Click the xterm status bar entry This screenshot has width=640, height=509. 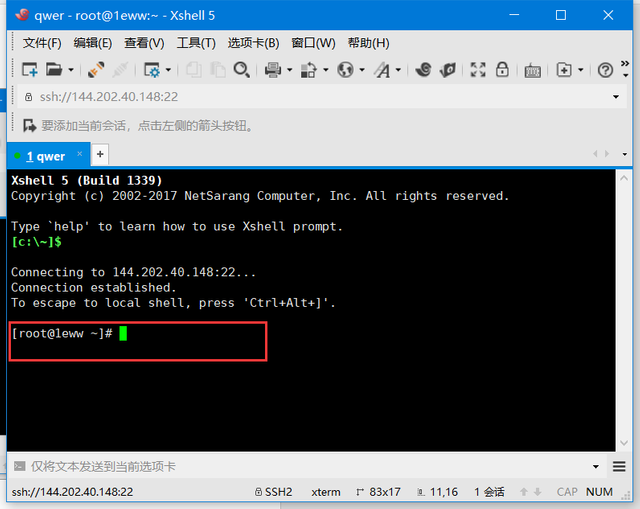coord(326,492)
